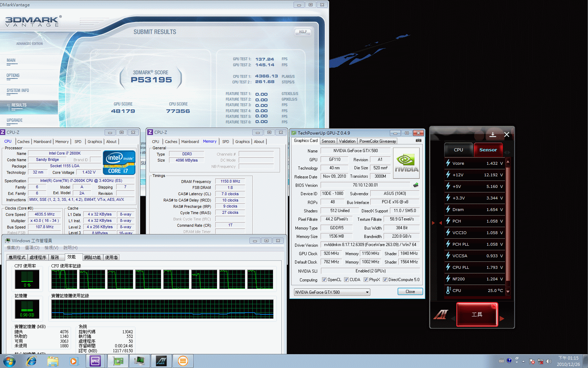The image size is (588, 368).
Task: Click the Core Speed value 4635.5 MHz
Action: click(x=45, y=214)
